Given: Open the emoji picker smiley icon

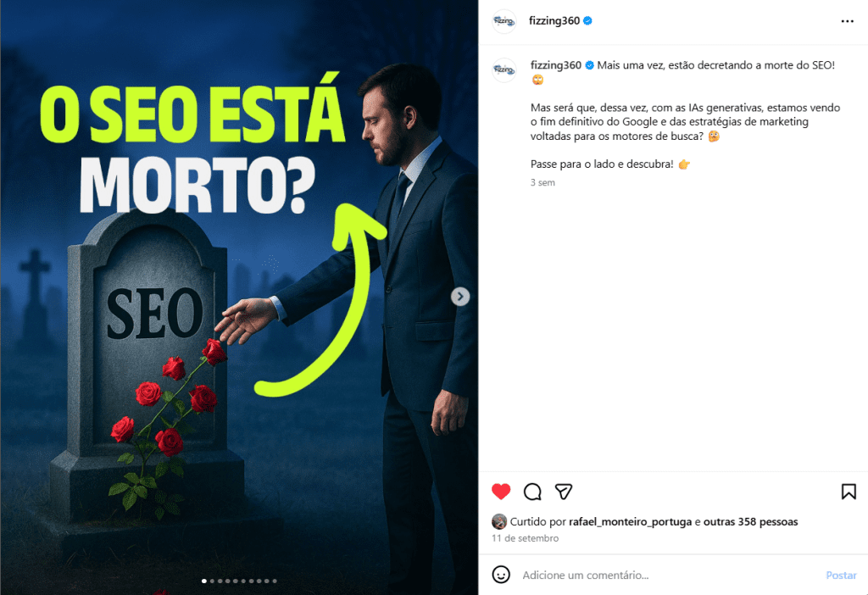Looking at the screenshot, I should [x=501, y=575].
